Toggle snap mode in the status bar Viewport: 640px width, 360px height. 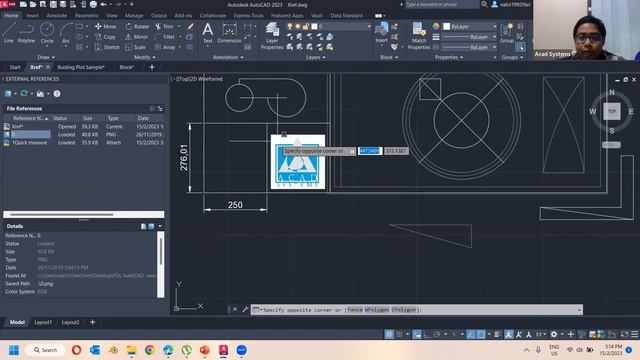coord(400,334)
